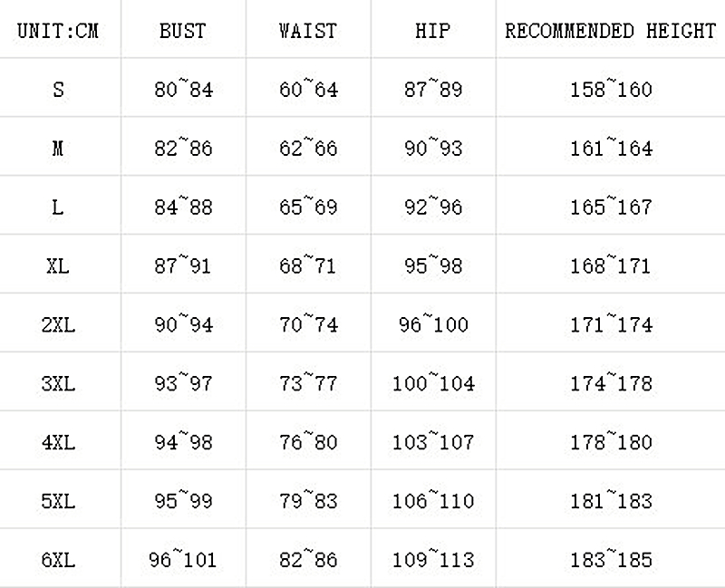This screenshot has height=588, width=725.
Task: Click the 62~66 waist cell for size M
Action: point(308,149)
